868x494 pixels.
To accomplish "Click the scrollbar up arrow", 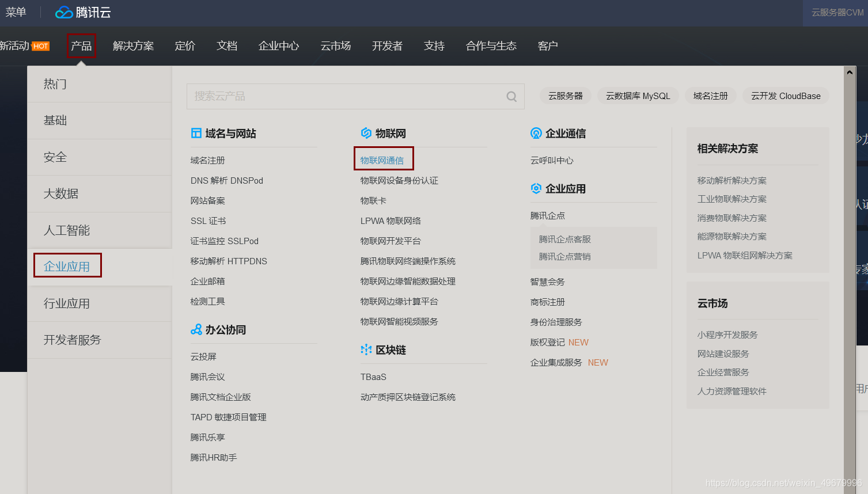I will [850, 72].
